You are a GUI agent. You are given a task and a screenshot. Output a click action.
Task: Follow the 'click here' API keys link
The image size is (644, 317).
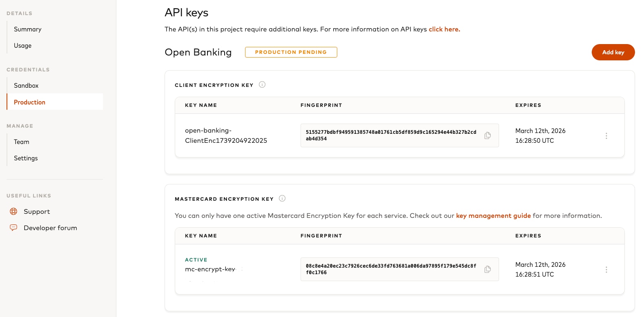click(x=444, y=29)
